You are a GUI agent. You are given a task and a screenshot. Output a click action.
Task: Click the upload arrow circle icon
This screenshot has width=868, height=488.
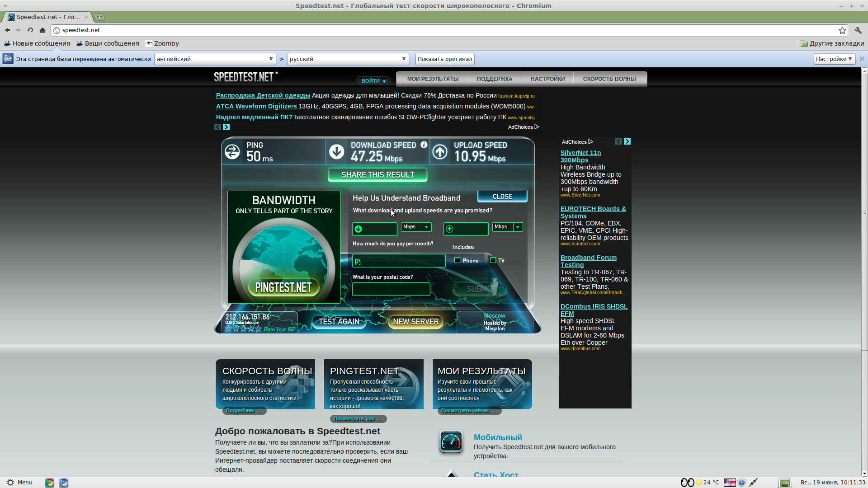(x=440, y=151)
